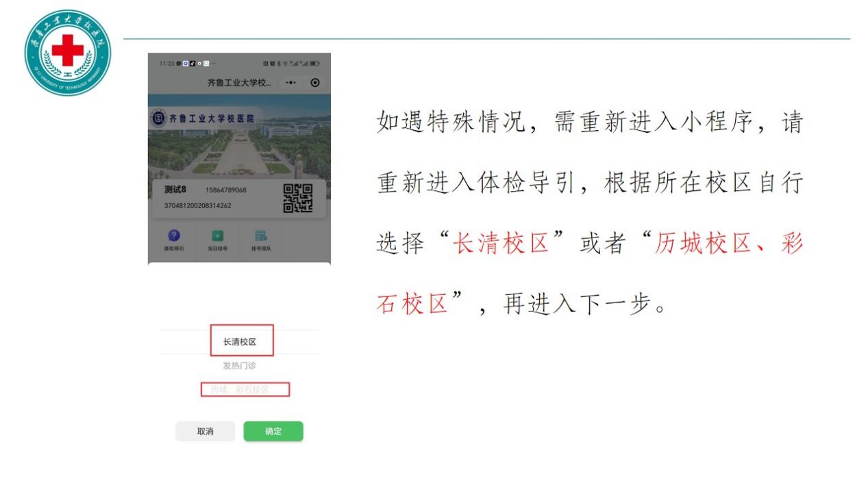
Task: Close the mini program via target icon
Action: [x=315, y=82]
